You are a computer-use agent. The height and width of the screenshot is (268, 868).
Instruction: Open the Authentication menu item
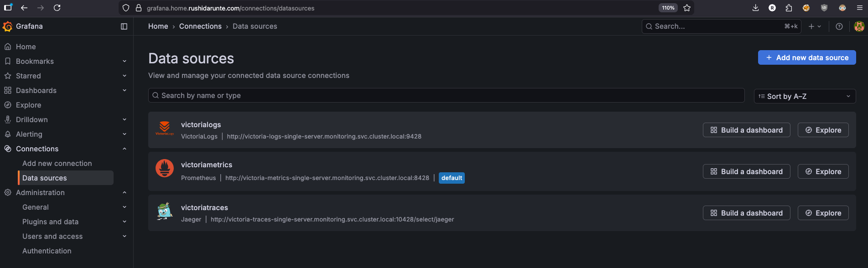click(47, 251)
